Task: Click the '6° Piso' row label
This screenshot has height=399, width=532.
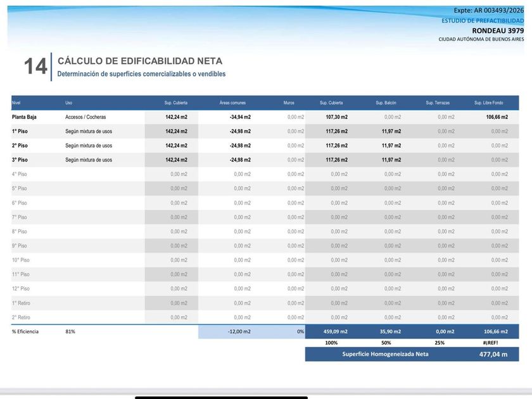Action: 20,203
